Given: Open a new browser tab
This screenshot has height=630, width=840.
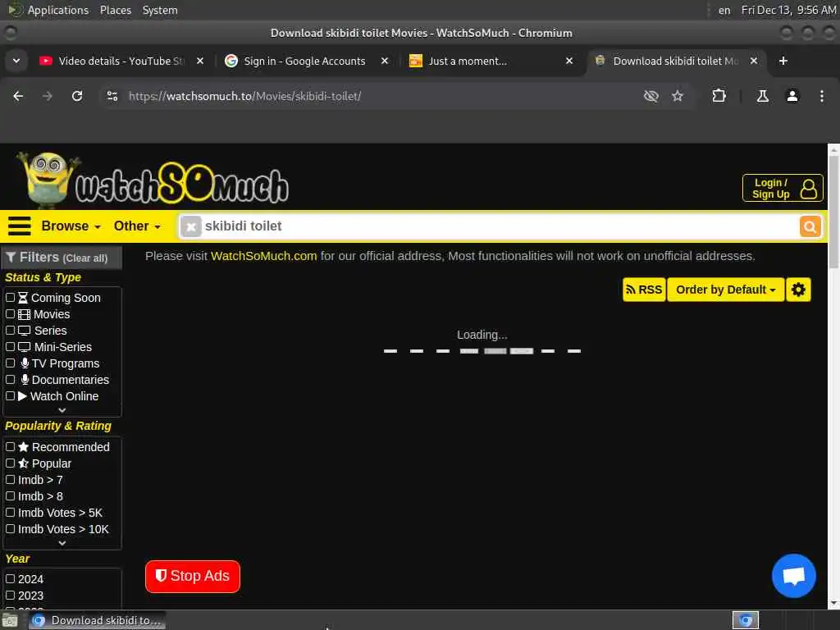Looking at the screenshot, I should tap(783, 61).
